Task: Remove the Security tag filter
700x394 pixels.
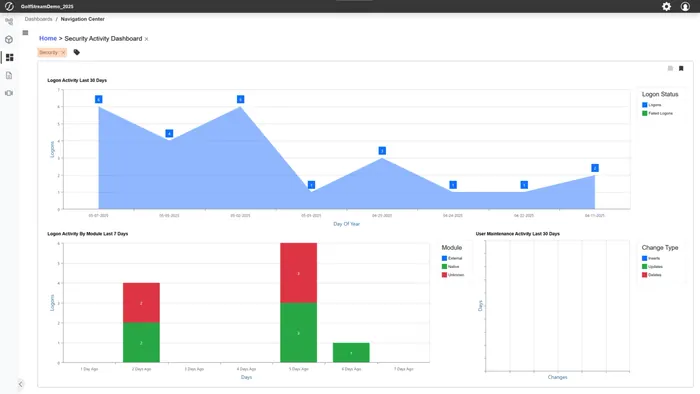Action: 63,53
